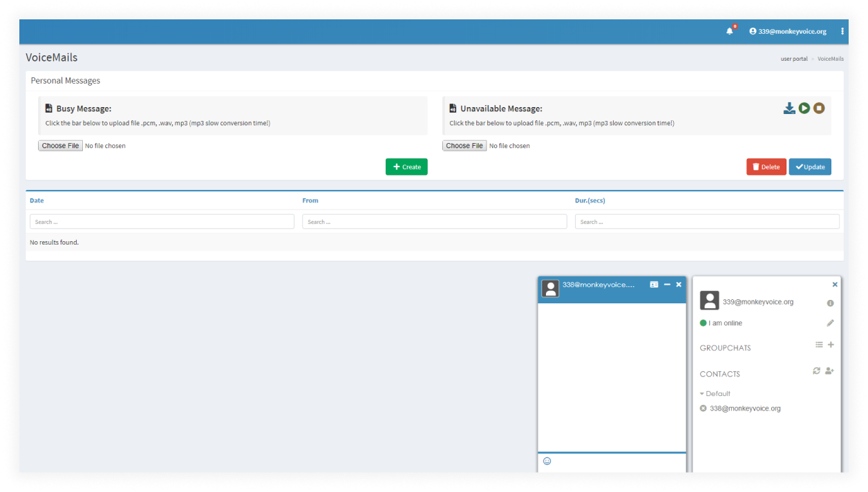Viewport: 868px width, 492px height.
Task: Open the 339@monkeyvoice.org account menu
Action: click(788, 31)
